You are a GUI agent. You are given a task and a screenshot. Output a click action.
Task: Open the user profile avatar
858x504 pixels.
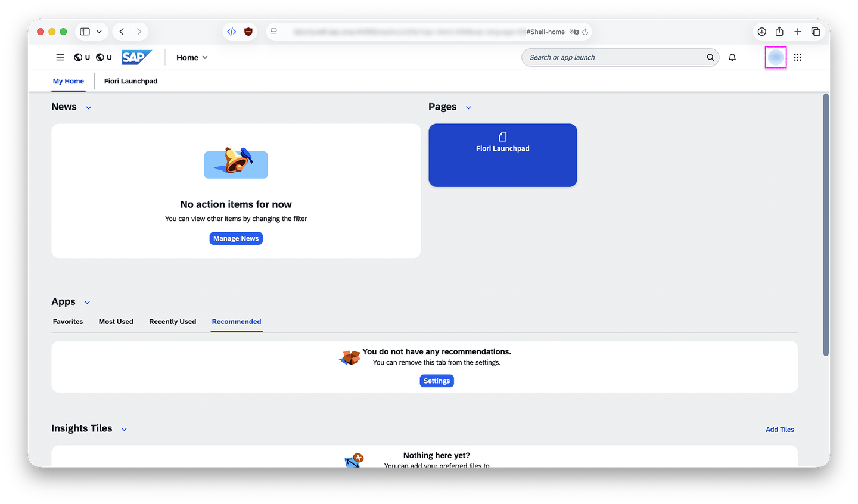(x=776, y=57)
